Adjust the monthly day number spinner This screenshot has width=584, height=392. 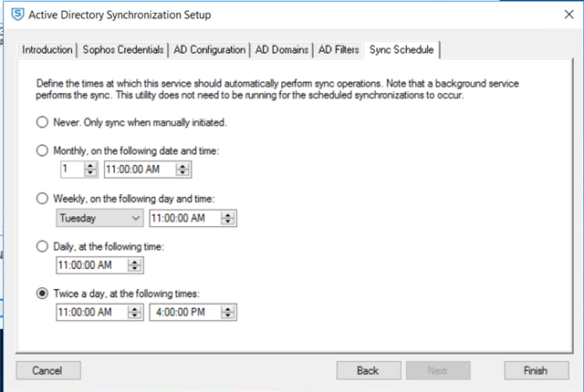[x=90, y=170]
